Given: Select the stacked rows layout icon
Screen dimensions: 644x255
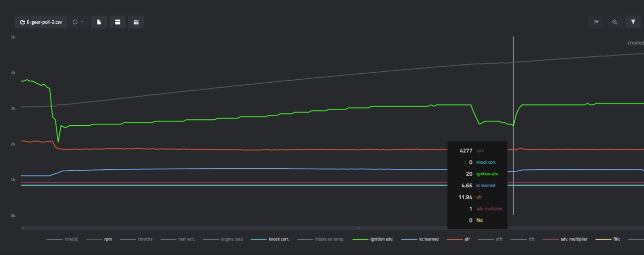Looking at the screenshot, I should (136, 22).
